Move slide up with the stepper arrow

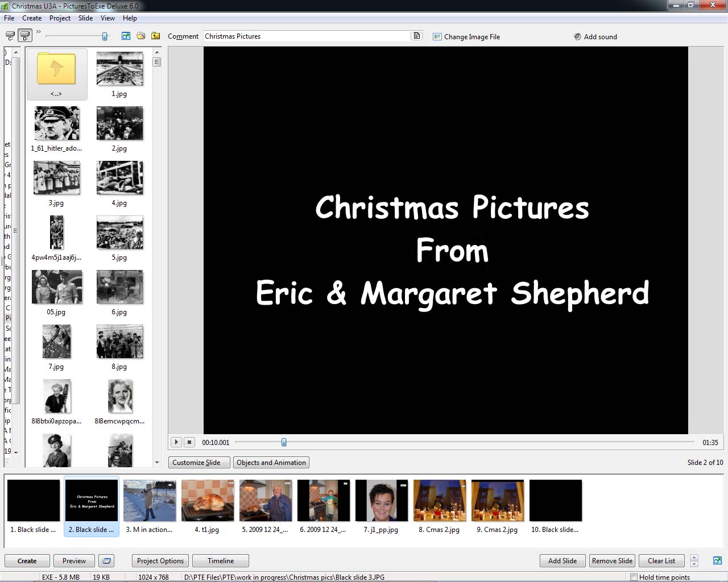click(694, 557)
